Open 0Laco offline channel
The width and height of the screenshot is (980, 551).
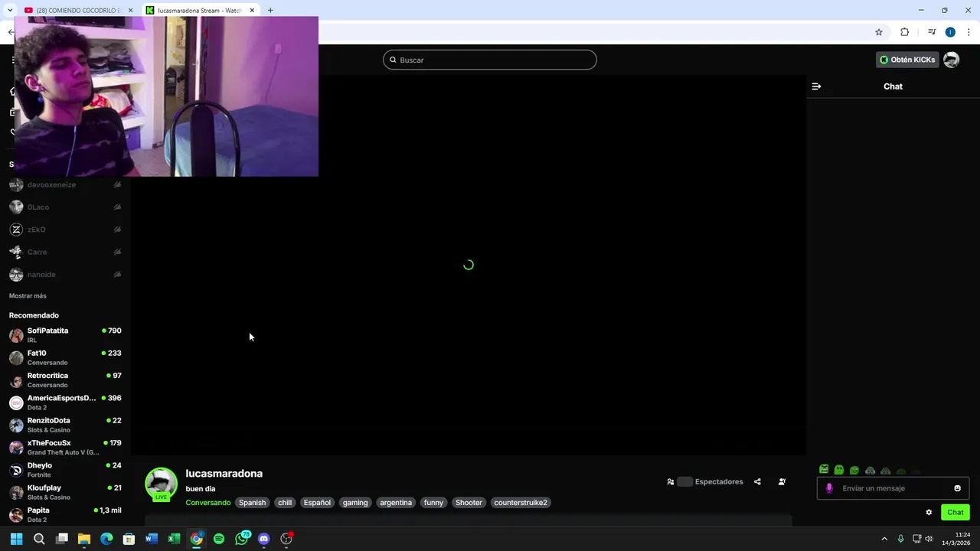(65, 207)
